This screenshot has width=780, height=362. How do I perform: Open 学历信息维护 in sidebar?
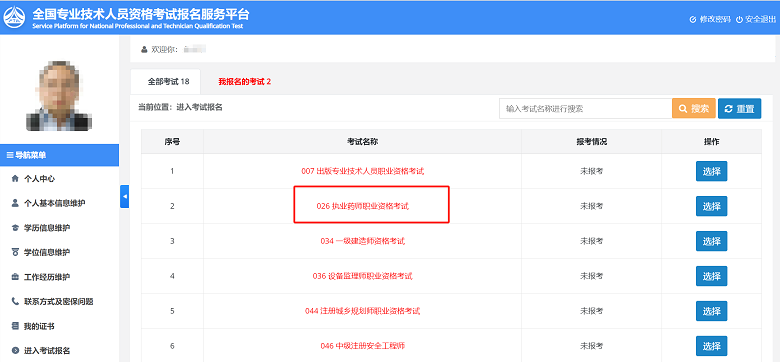[x=41, y=228]
